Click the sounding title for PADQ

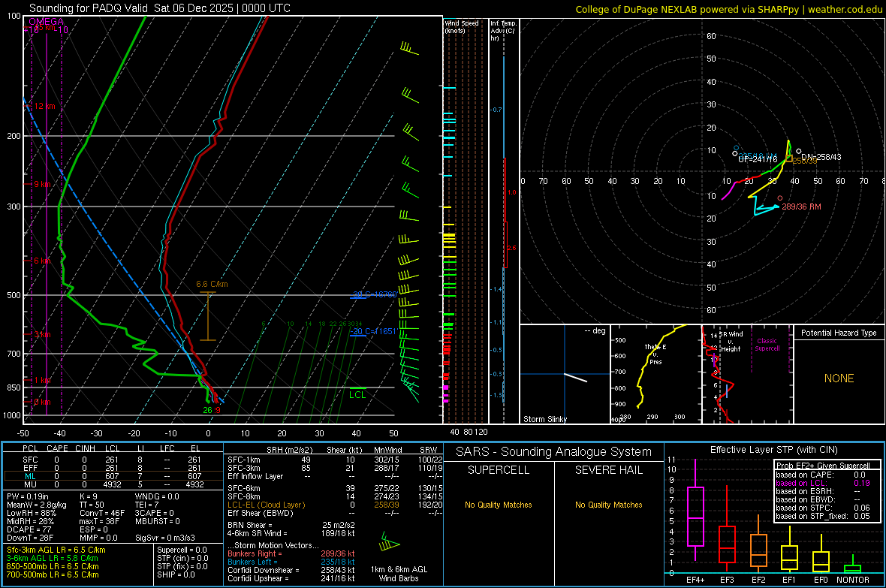[x=160, y=8]
